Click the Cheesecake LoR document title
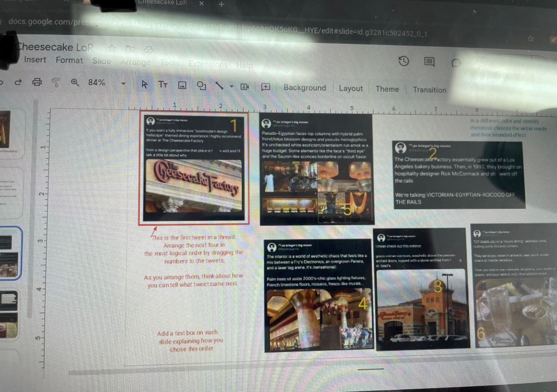 click(x=55, y=47)
